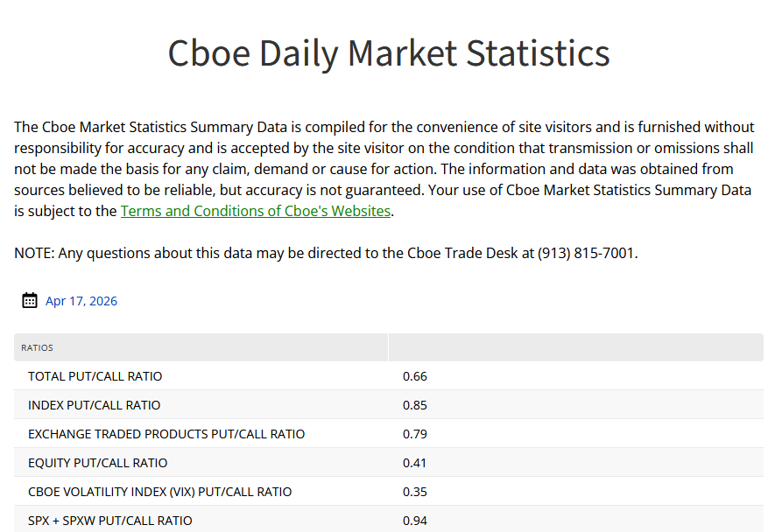The height and width of the screenshot is (532, 775).
Task: Open Terms and Conditions of Cboe's Websites link
Action: click(x=256, y=211)
